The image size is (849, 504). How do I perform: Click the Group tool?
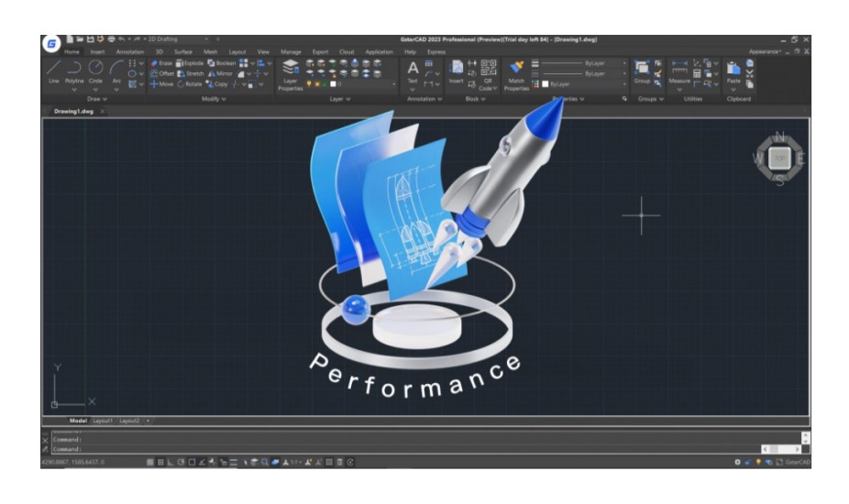click(642, 71)
